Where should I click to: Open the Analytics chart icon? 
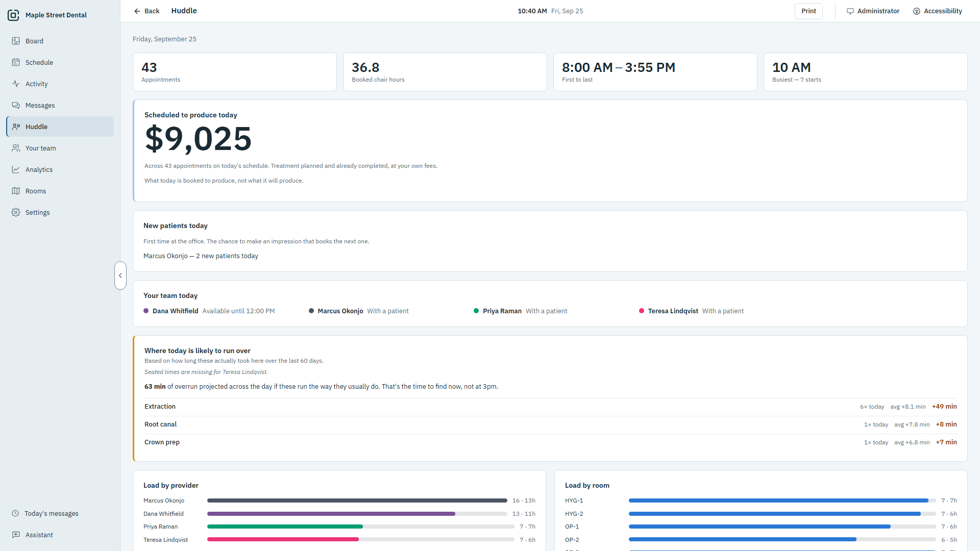[x=16, y=169]
